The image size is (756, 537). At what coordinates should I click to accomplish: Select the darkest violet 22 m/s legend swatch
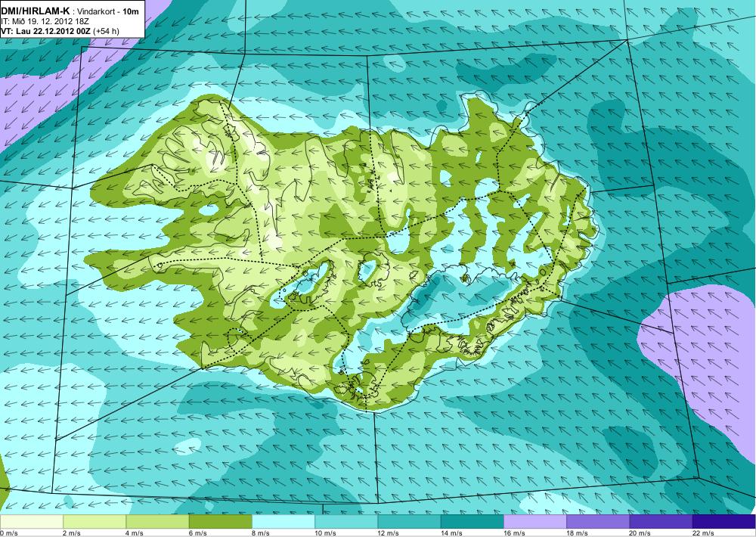[724, 522]
